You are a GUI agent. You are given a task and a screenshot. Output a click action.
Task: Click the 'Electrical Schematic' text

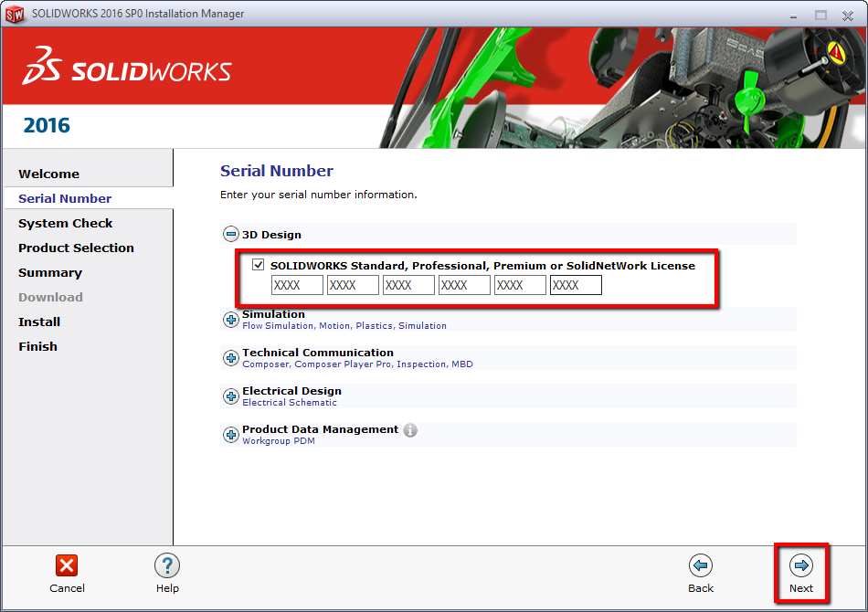click(x=290, y=402)
